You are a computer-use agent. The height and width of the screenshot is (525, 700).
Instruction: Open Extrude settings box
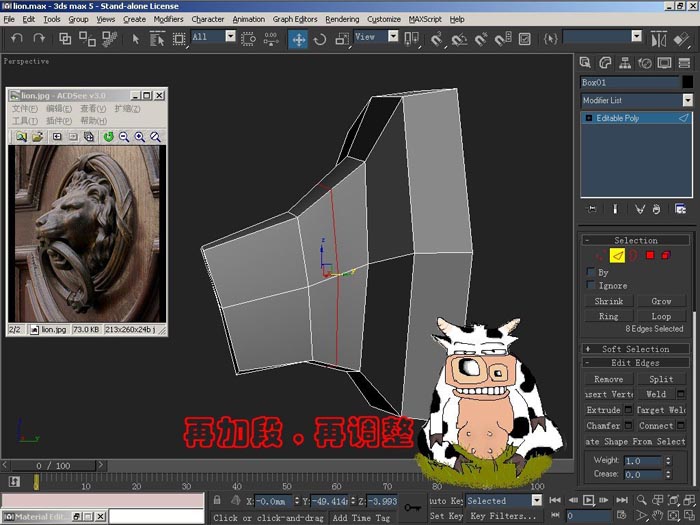(628, 409)
